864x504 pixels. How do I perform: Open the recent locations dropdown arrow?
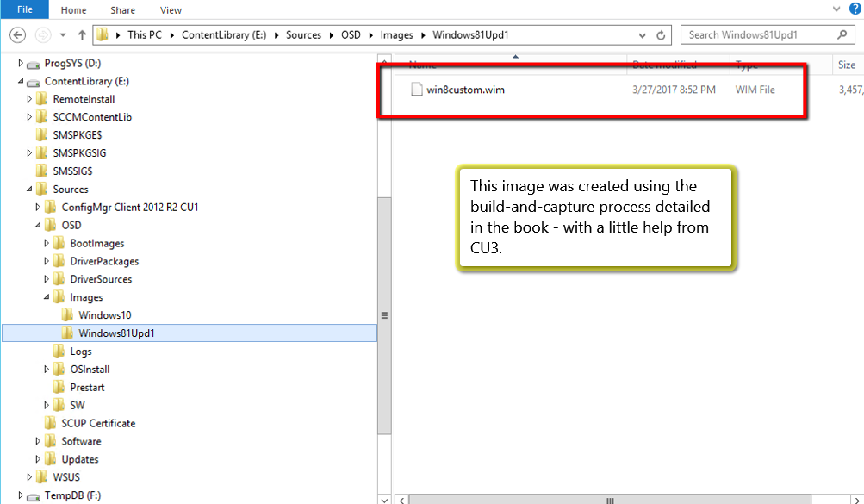pos(63,35)
